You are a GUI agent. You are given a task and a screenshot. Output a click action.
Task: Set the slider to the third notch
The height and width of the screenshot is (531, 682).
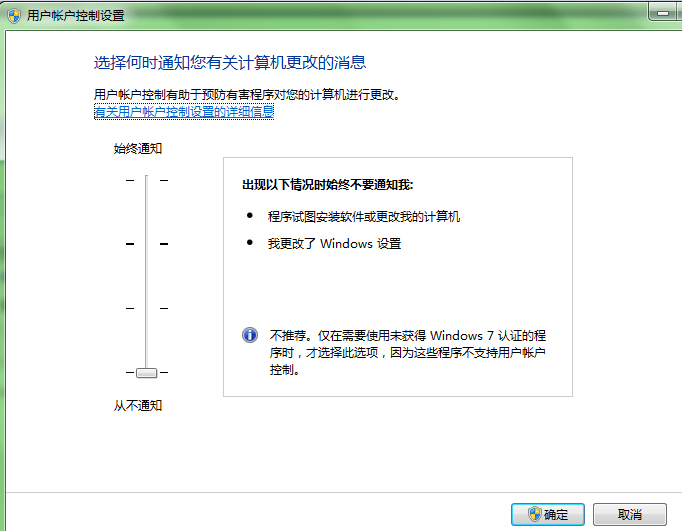point(147,308)
